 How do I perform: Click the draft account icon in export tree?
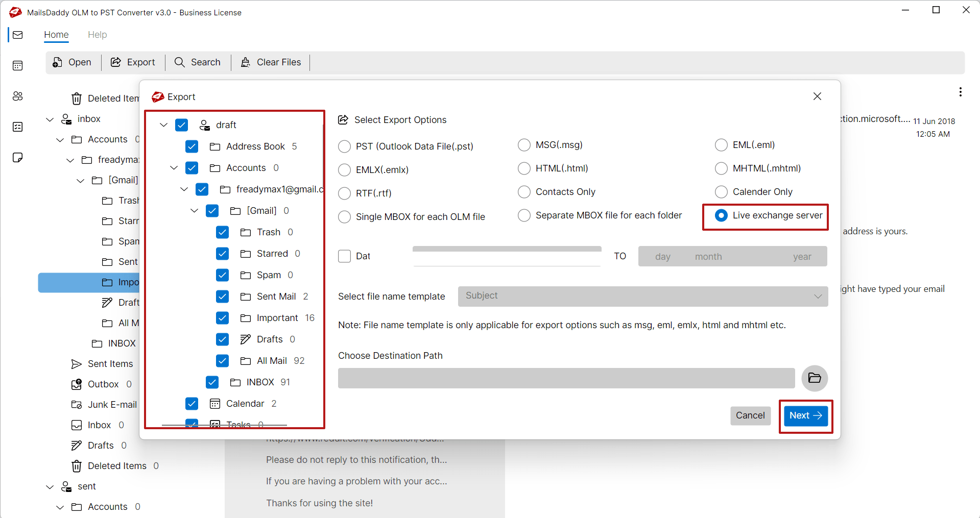click(205, 125)
